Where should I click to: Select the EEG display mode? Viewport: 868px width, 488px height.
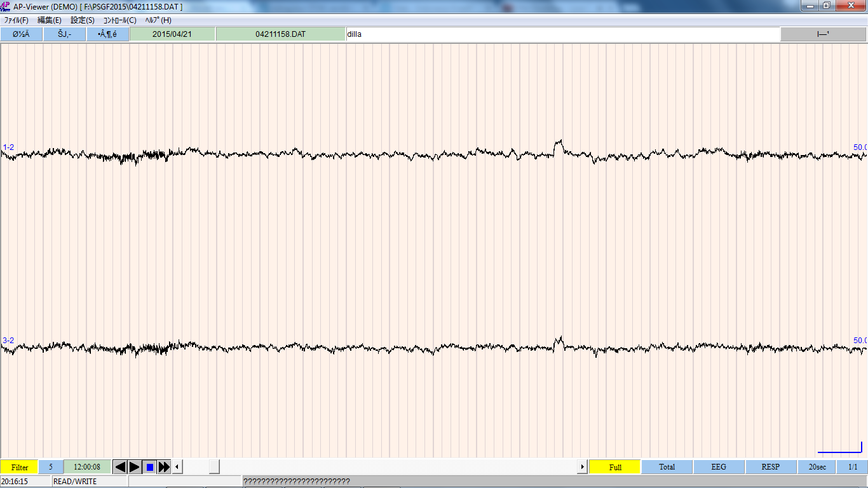pos(719,467)
